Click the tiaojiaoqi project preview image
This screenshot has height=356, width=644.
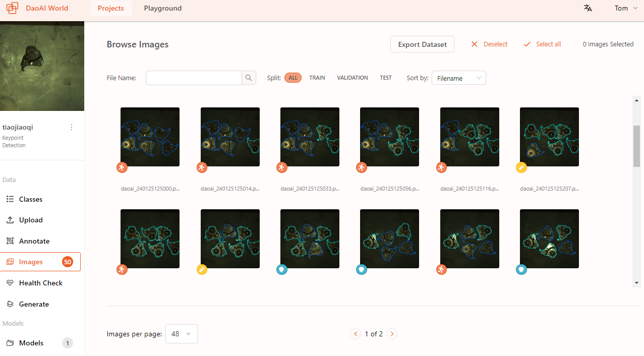tap(42, 66)
